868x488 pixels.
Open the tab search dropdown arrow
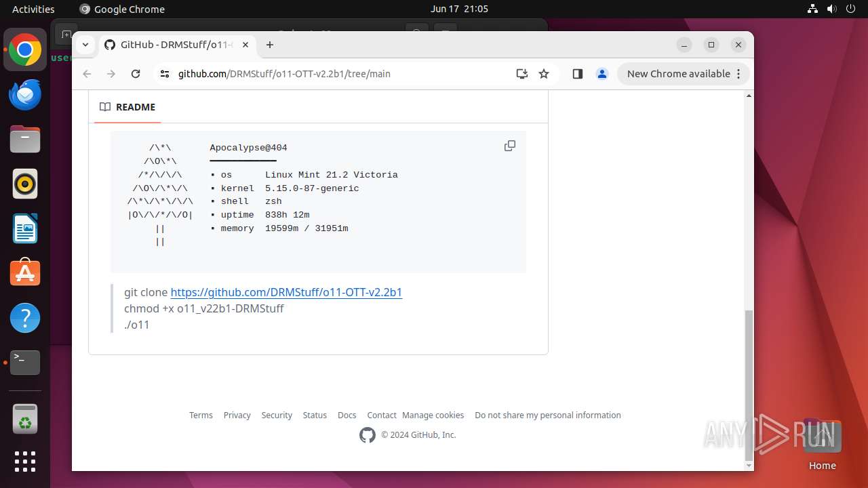(x=85, y=45)
